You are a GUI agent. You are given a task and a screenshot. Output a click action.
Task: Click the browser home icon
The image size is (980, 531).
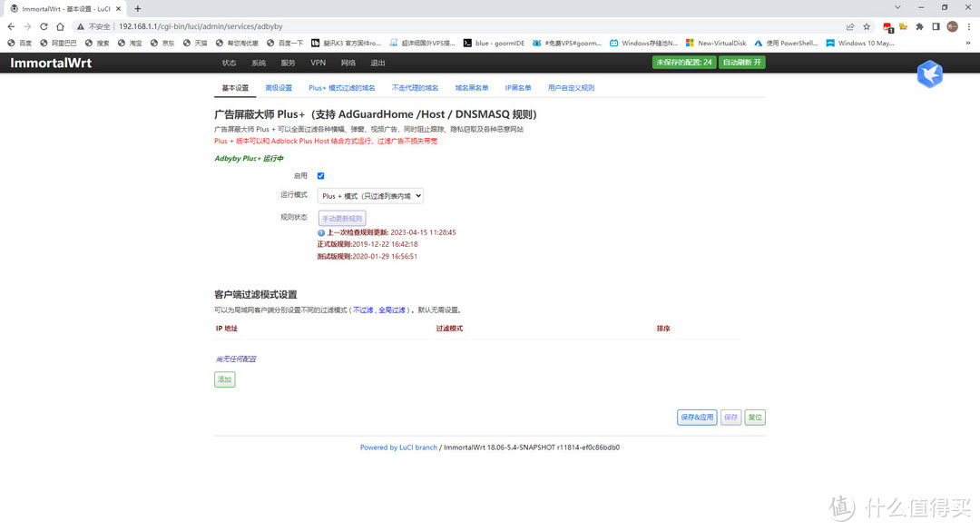[61, 26]
